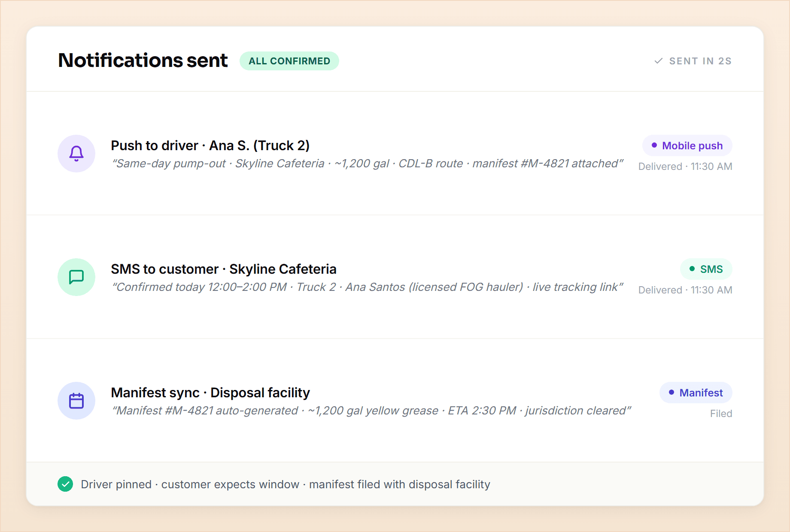
Task: Open Push to driver · Ana S. (Truck 2)
Action: (210, 145)
